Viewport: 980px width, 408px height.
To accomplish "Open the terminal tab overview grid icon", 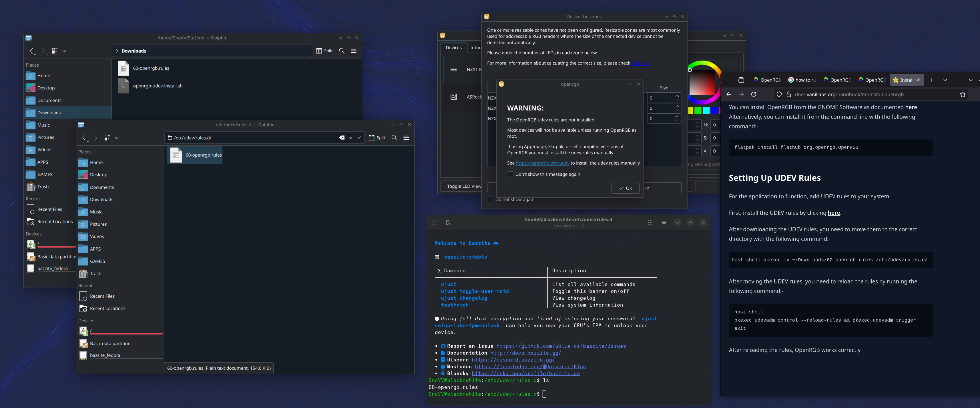I will [x=650, y=223].
